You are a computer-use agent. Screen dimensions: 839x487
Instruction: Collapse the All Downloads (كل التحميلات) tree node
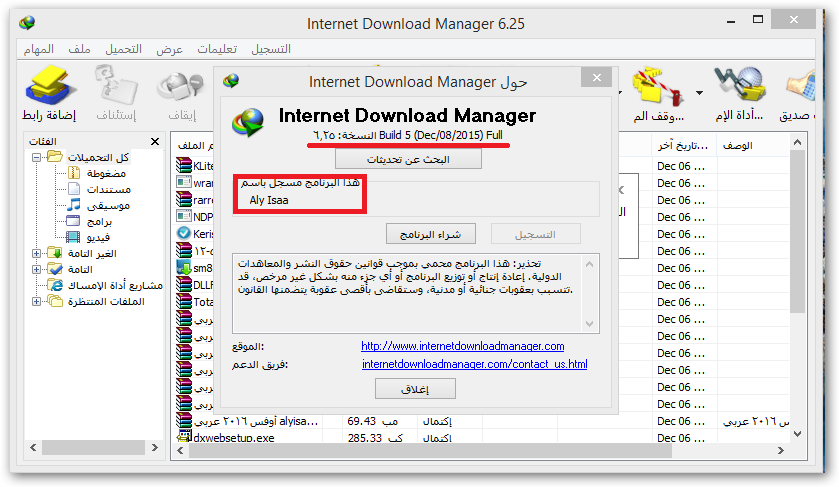(37, 158)
